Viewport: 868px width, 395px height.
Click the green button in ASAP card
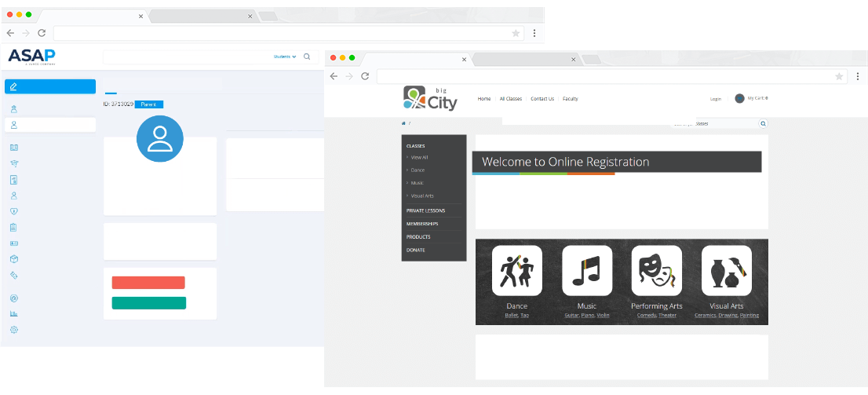click(x=149, y=303)
